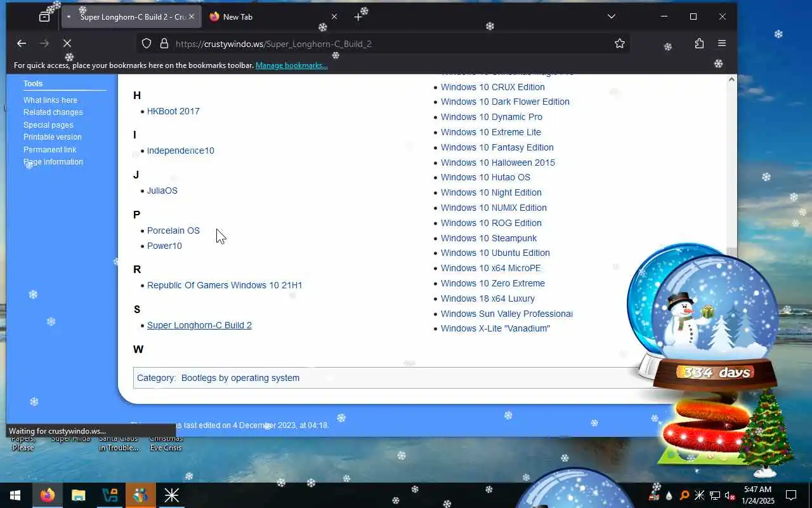Screen dimensions: 812x508
Task: Open Windows 18 x64 Luxury link
Action: (x=488, y=298)
